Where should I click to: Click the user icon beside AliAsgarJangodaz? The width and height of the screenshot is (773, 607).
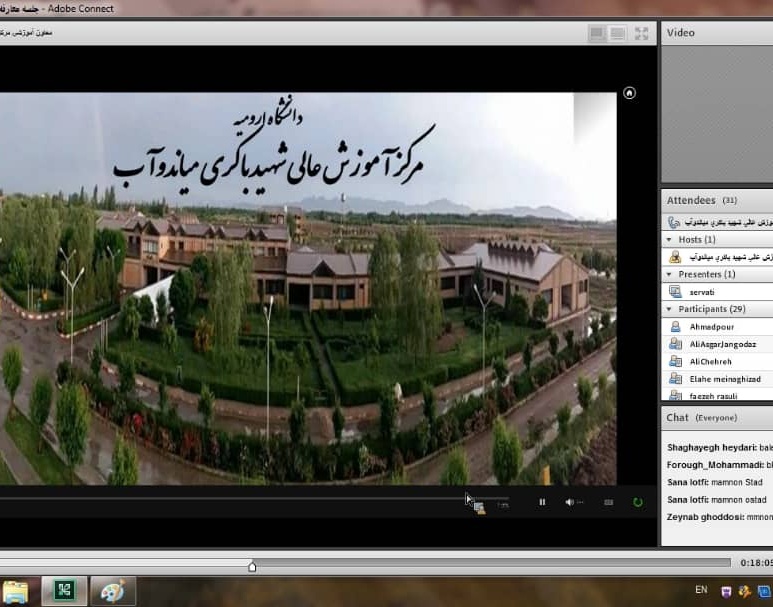[675, 344]
